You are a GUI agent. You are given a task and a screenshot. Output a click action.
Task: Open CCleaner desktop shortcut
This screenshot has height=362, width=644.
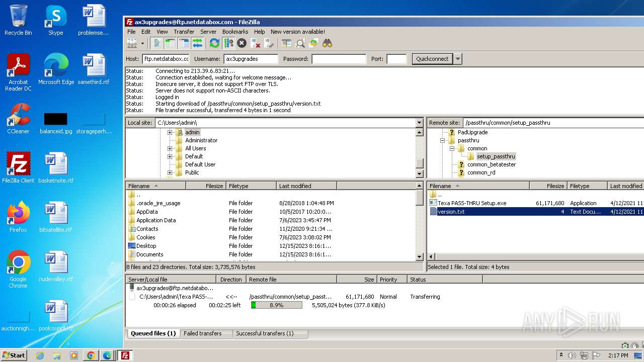click(x=18, y=118)
